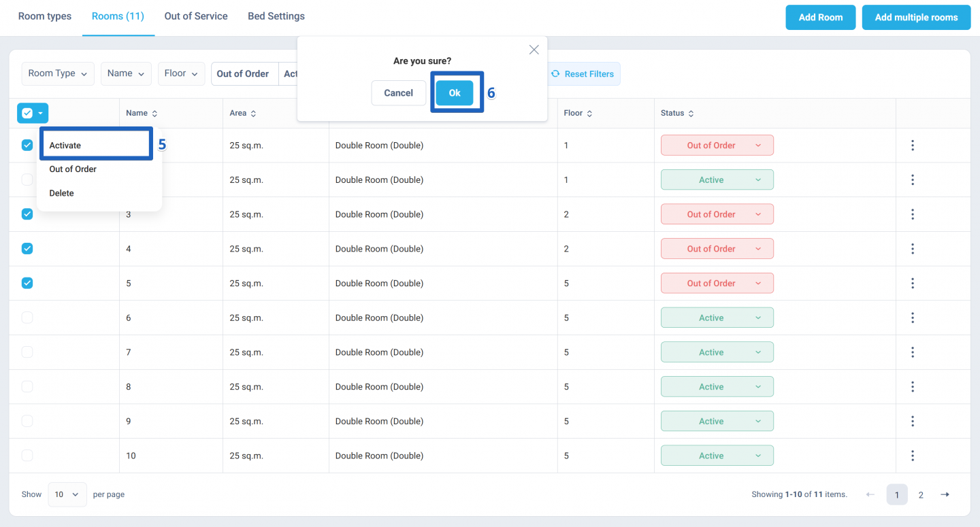The width and height of the screenshot is (980, 527).
Task: Go to next page arrow
Action: 945,494
